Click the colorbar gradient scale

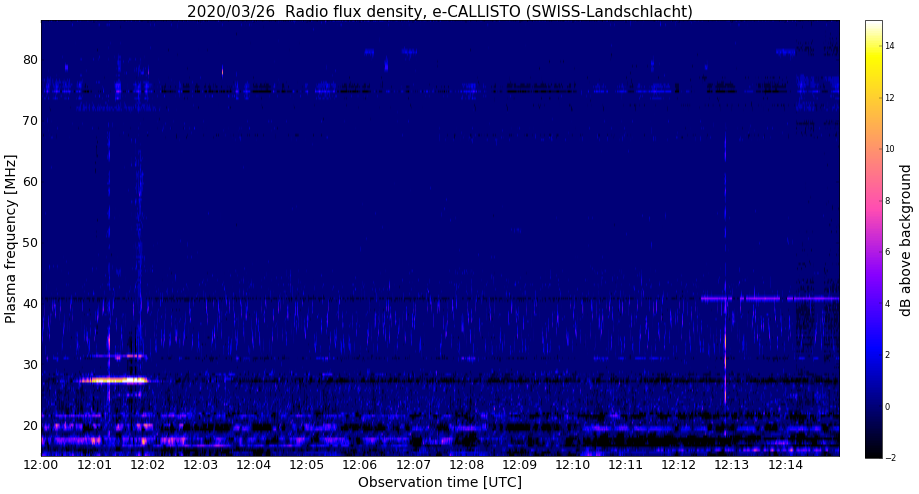click(874, 239)
